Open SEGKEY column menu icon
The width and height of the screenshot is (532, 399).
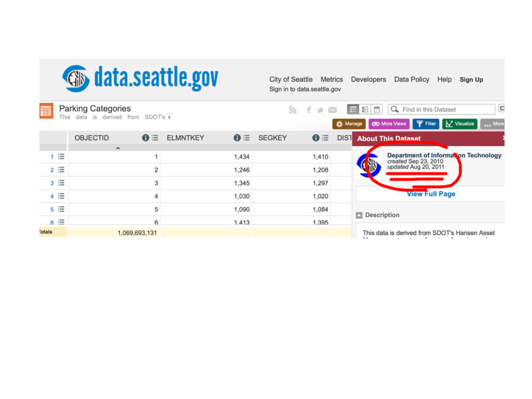325,138
